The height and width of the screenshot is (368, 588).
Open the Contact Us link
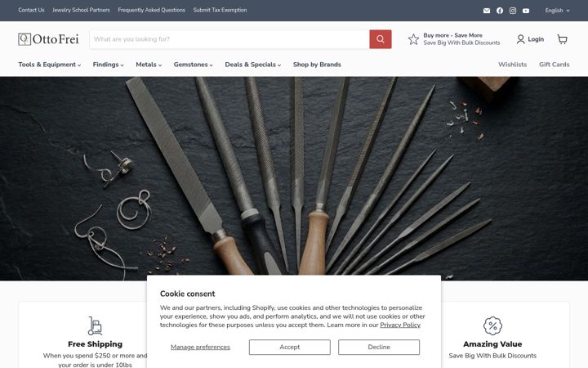31,10
